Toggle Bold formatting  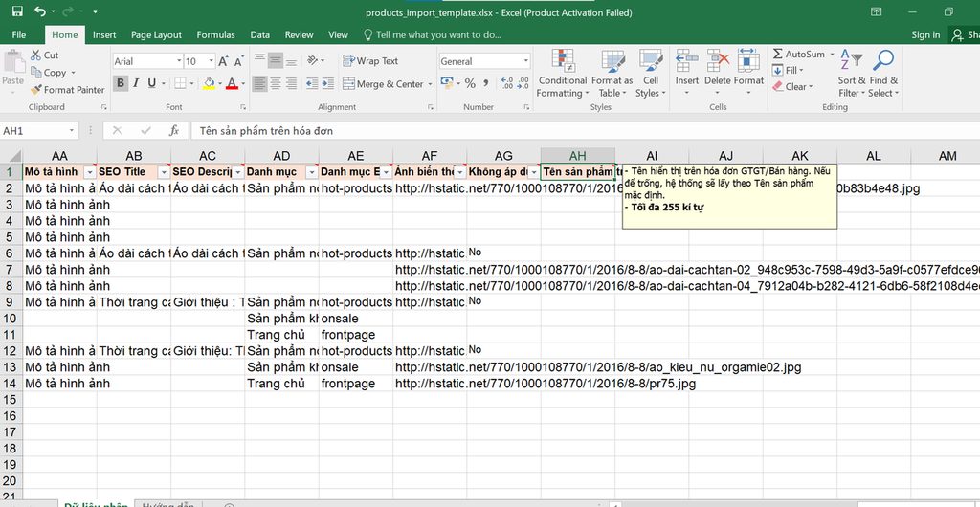coord(121,83)
